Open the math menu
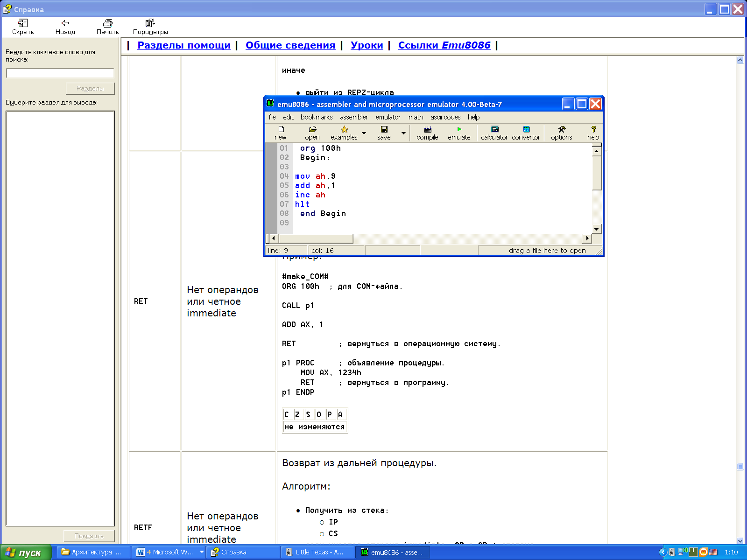Viewport: 747px width, 560px height. (416, 117)
